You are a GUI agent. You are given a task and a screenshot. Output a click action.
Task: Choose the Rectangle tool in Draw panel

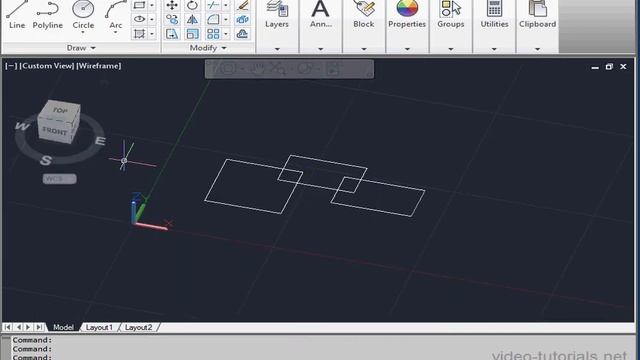tap(140, 5)
